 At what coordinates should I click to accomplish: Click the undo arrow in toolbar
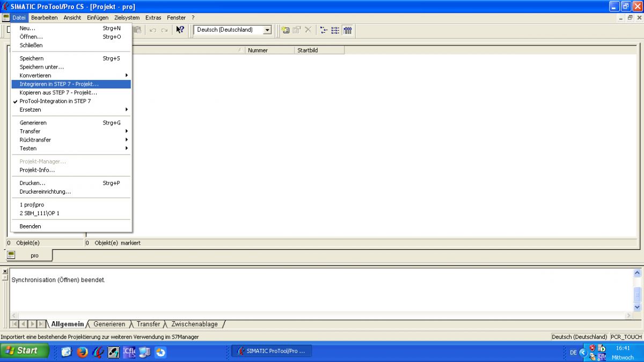pyautogui.click(x=153, y=30)
